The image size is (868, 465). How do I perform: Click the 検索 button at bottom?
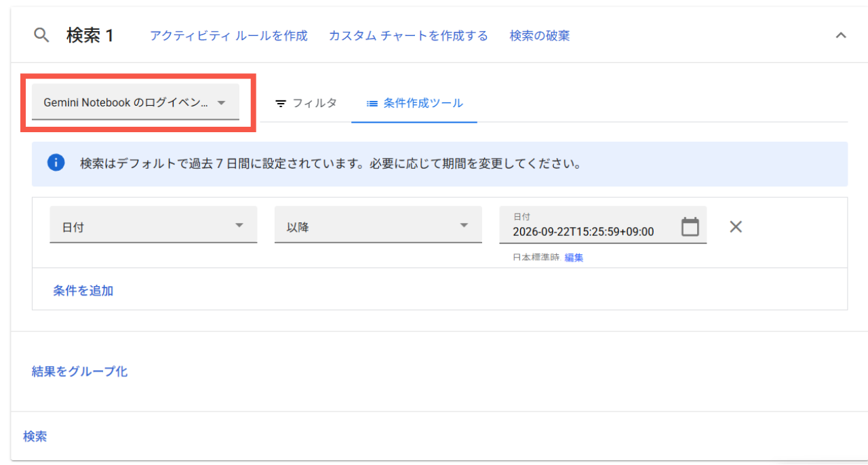coord(35,437)
